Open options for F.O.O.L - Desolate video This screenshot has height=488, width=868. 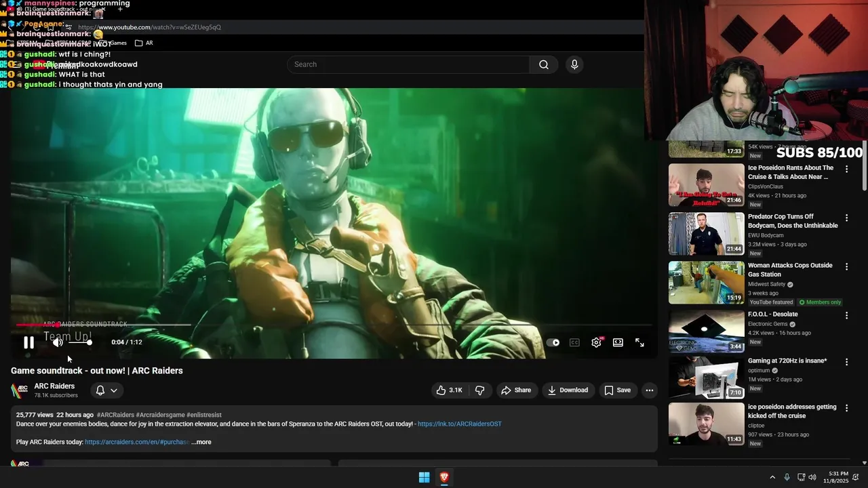(846, 315)
